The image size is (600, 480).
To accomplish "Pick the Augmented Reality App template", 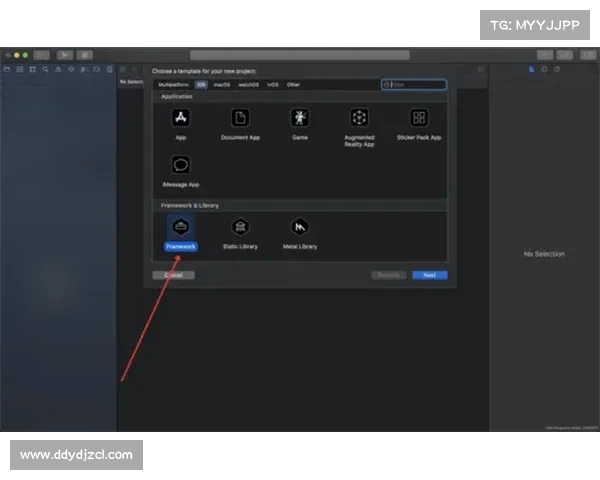I will coord(359,118).
